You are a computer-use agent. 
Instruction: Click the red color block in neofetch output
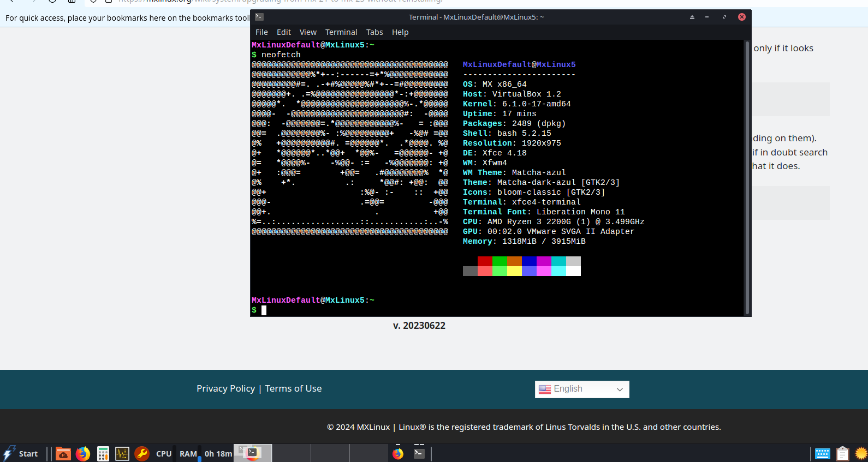point(485,261)
